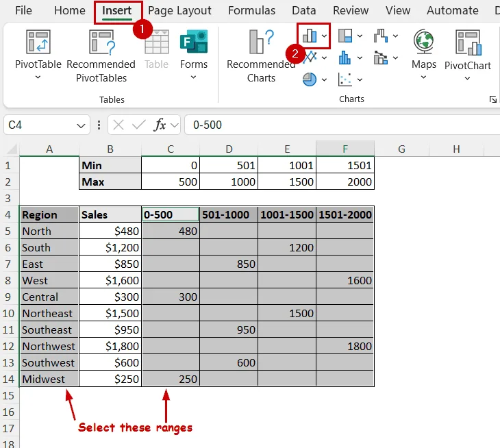Select column G header
The width and height of the screenshot is (500, 448).
pos(402,149)
